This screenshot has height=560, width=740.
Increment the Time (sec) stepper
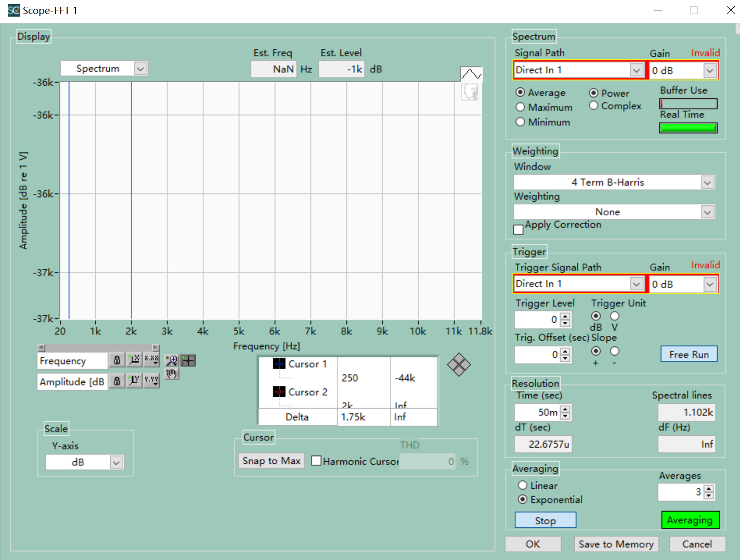pyautogui.click(x=566, y=409)
